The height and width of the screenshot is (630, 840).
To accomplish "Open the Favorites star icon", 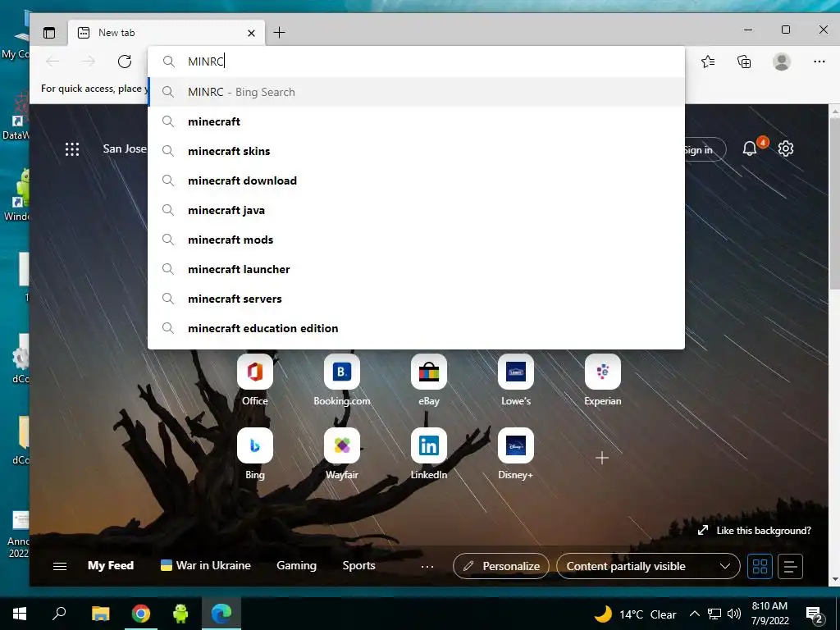I will pyautogui.click(x=708, y=62).
